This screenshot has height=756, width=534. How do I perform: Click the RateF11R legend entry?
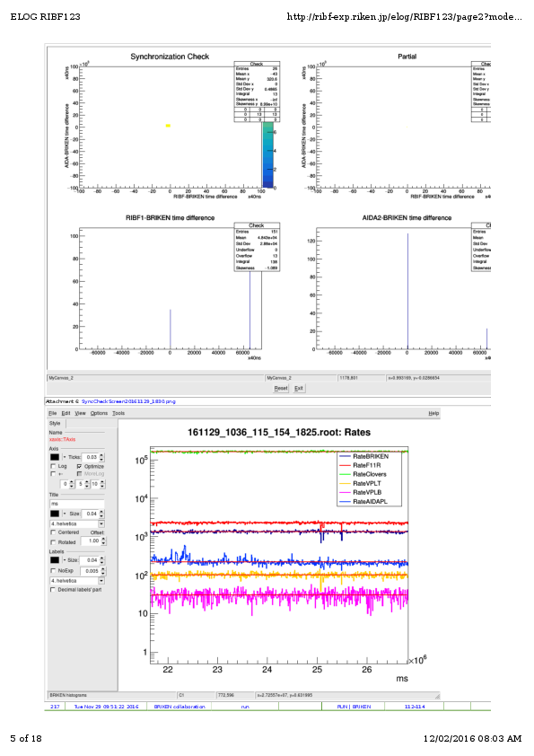pyautogui.click(x=366, y=465)
